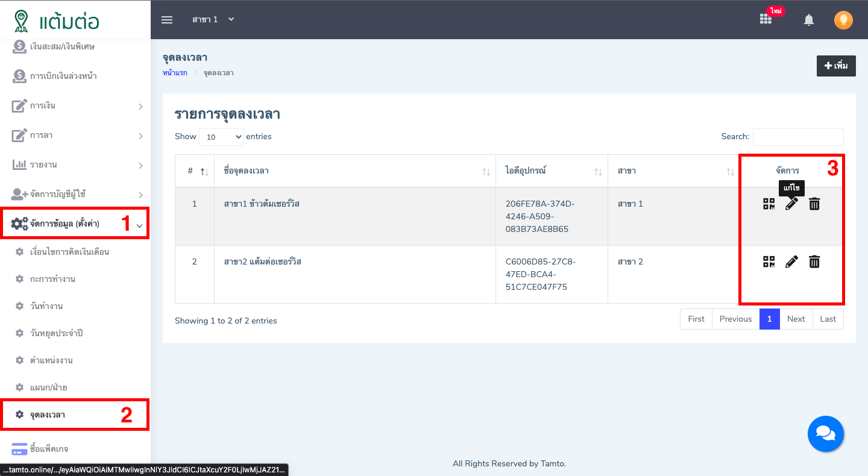The width and height of the screenshot is (868, 476).
Task: Open the blue chat support bubble
Action: [825, 433]
